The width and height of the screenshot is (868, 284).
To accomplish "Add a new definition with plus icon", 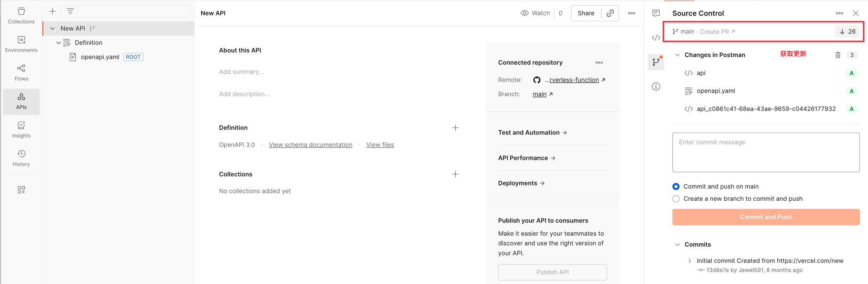I will pos(455,128).
